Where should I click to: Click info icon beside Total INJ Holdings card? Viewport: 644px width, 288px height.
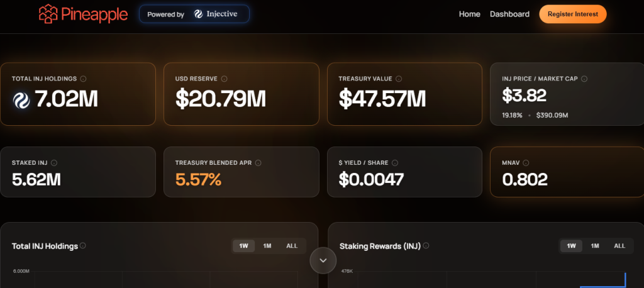click(84, 79)
